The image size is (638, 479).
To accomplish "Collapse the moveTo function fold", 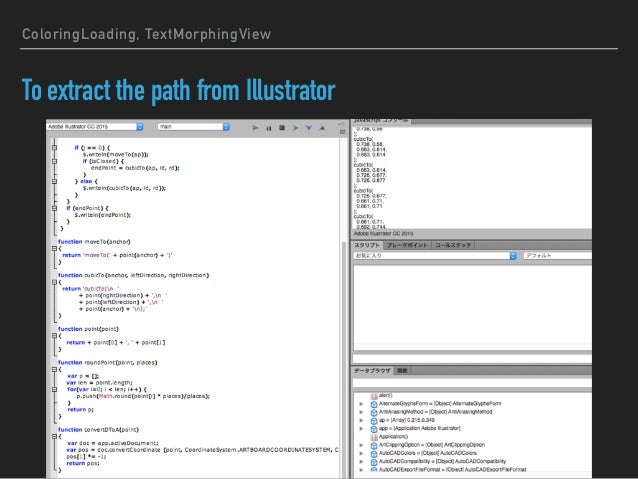I will tap(55, 248).
